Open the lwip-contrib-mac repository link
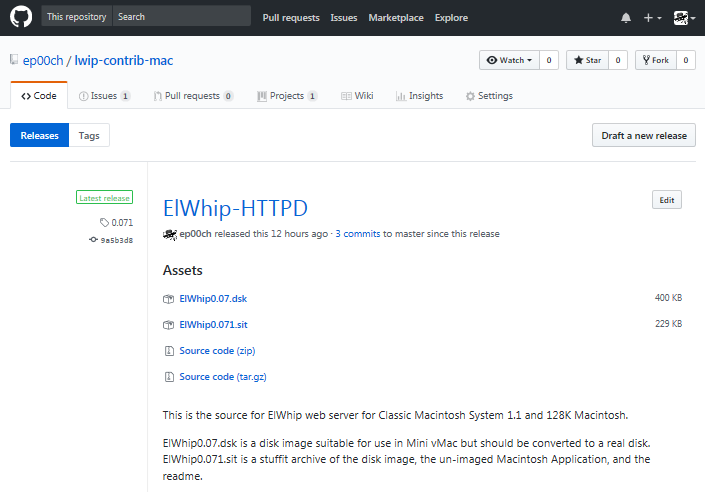Screen dimensions: 705x492 pyautogui.click(x=124, y=60)
